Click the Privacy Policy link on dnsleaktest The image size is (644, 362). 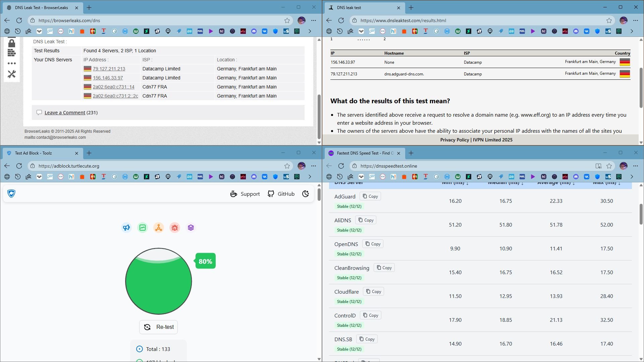point(454,140)
